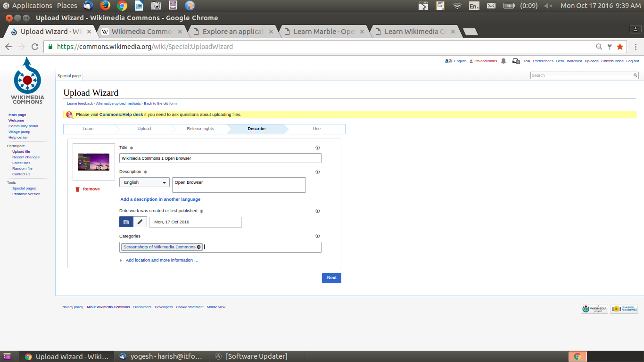This screenshot has height=362, width=644.
Task: Click Add a description in another language
Action: point(160,199)
